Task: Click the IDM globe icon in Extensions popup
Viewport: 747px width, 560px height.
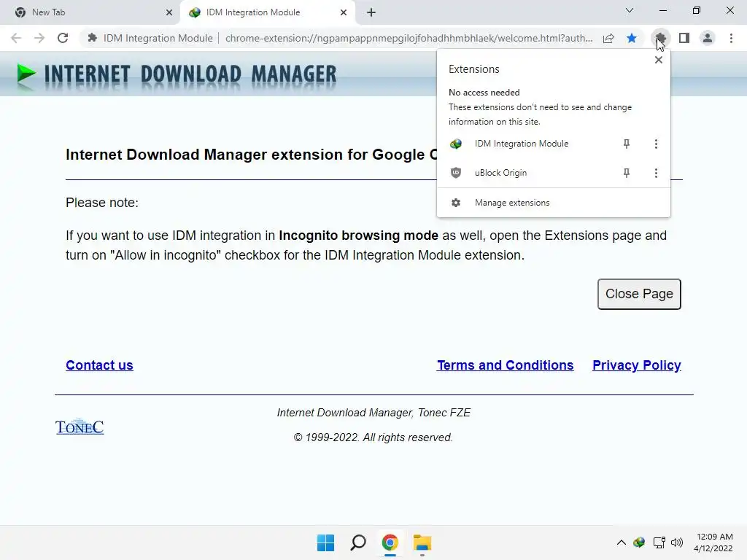Action: tap(456, 144)
